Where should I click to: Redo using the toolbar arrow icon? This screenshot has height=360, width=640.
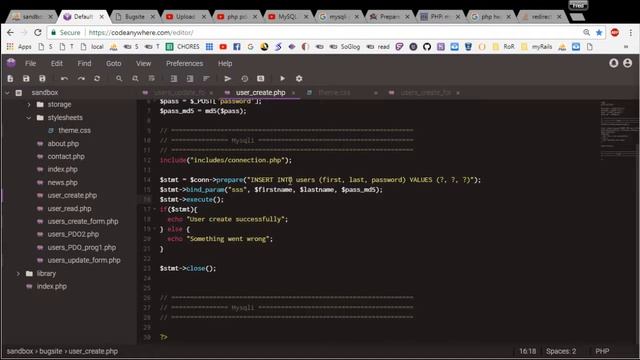click(81, 78)
